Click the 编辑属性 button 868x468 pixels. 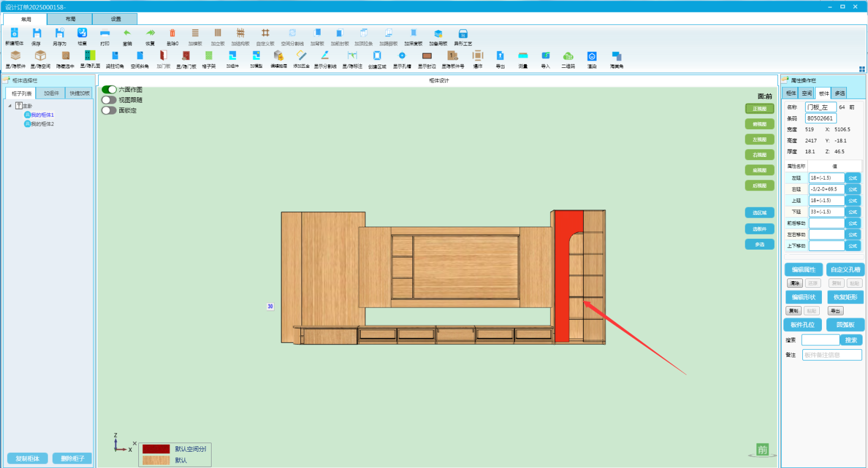(803, 269)
